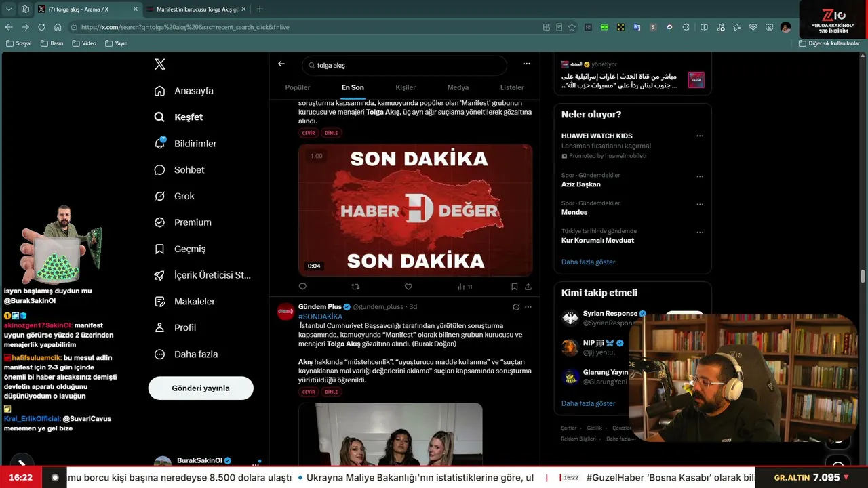Screen dimensions: 868x488
Task: Open Syrian Response suggested profile
Action: click(x=610, y=314)
